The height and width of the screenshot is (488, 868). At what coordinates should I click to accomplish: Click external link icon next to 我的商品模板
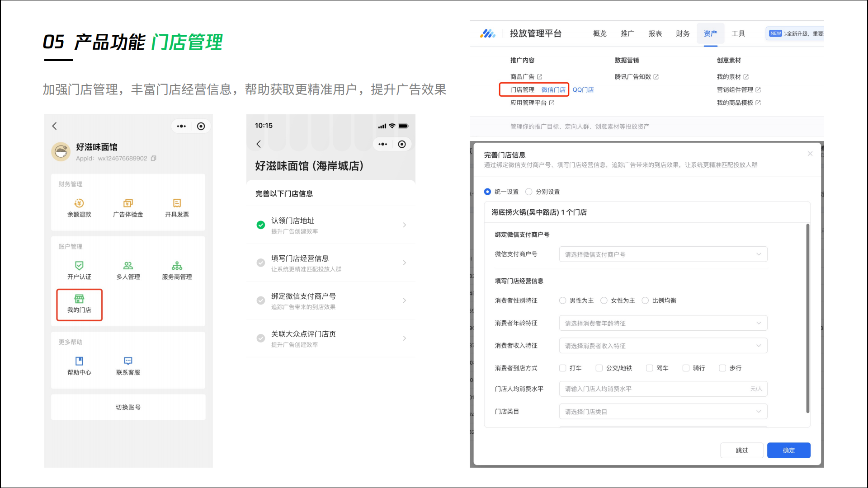click(x=758, y=103)
